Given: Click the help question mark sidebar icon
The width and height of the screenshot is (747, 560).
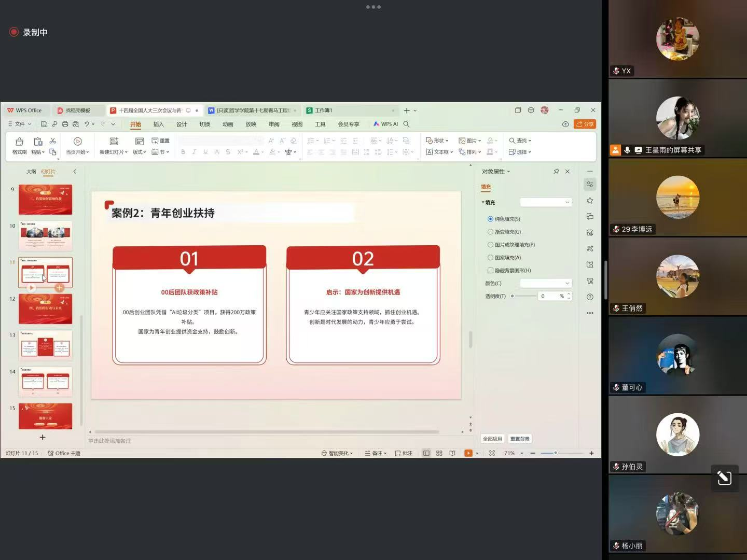Looking at the screenshot, I should pos(590,297).
